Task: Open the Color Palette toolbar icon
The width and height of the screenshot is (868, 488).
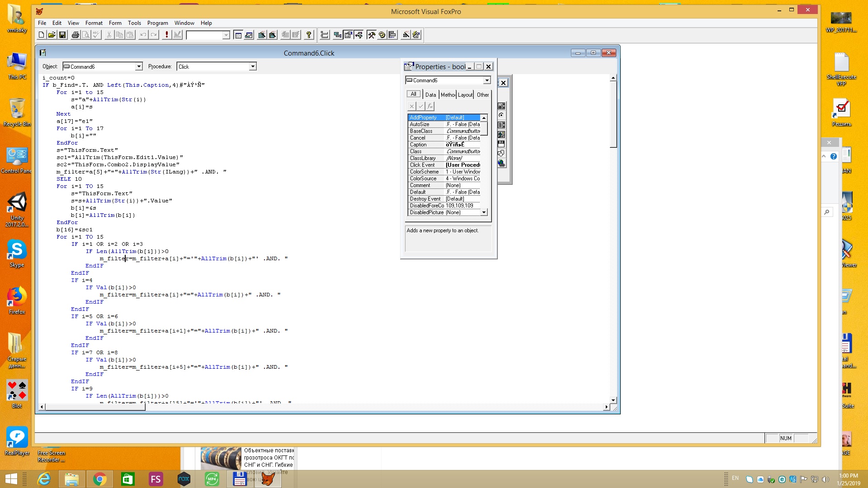Action: [382, 35]
